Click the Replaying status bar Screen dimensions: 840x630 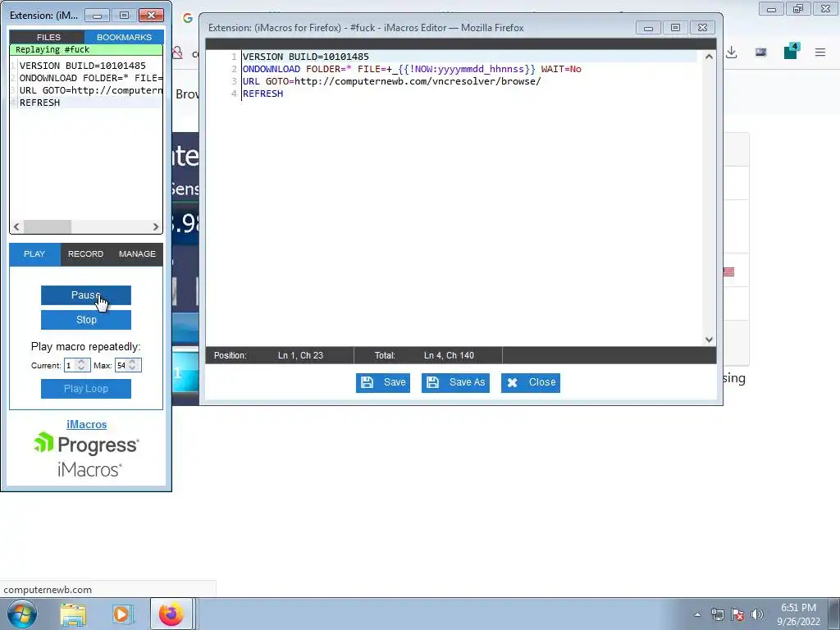point(85,50)
